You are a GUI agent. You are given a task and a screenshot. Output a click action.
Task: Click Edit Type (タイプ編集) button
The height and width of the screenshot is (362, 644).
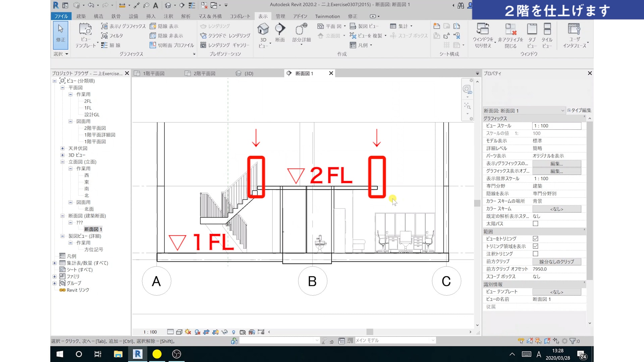click(x=579, y=110)
